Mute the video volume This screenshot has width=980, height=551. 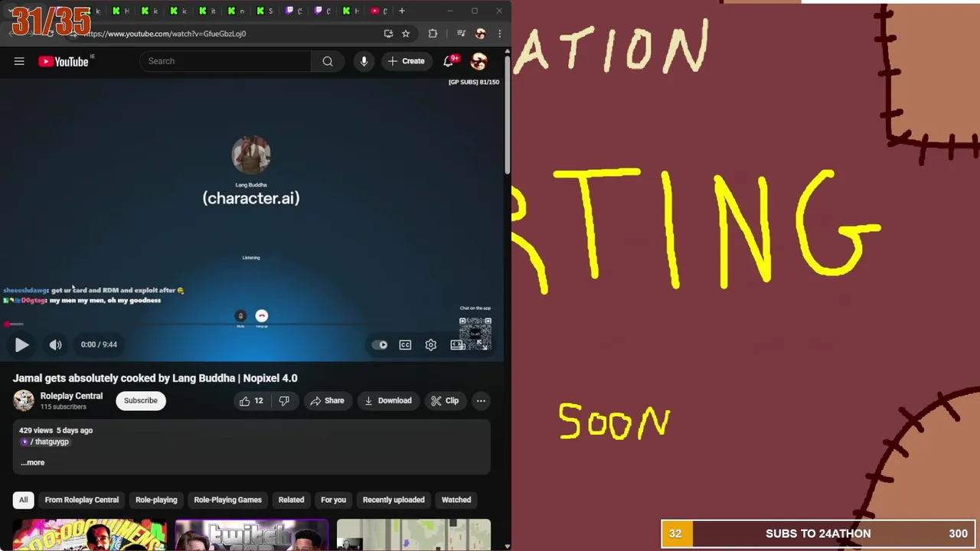(x=55, y=345)
